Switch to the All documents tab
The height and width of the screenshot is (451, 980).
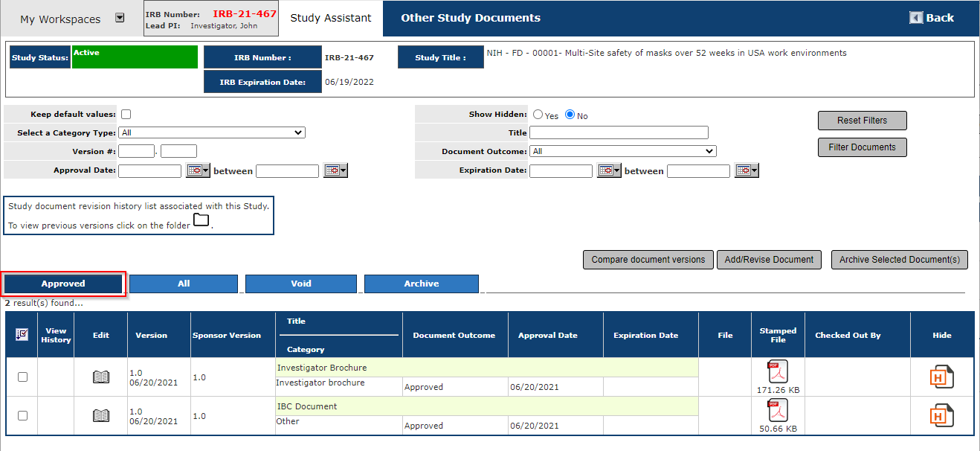pos(184,284)
